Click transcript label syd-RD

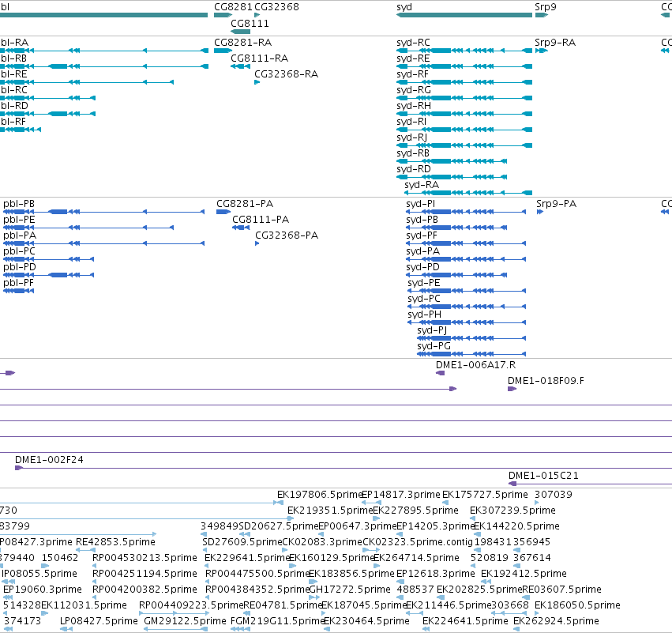414,169
